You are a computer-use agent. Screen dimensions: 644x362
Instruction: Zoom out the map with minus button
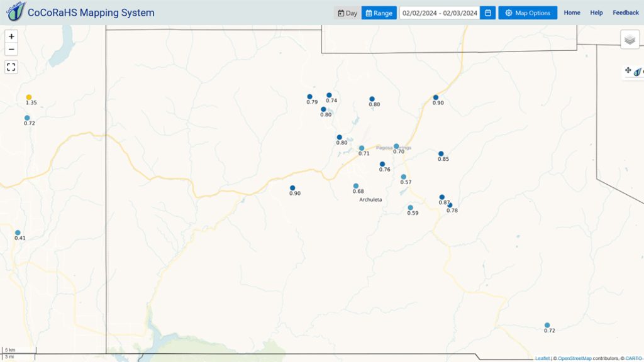coord(11,49)
